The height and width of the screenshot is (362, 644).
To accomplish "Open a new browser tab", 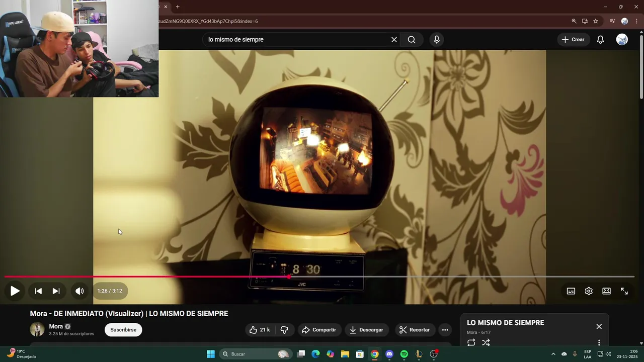I will pyautogui.click(x=178, y=7).
